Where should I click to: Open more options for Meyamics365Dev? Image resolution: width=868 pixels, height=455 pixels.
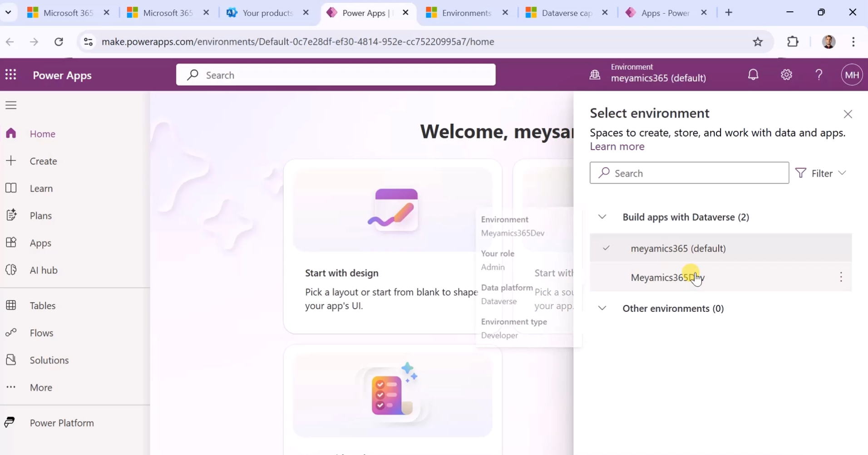841,277
